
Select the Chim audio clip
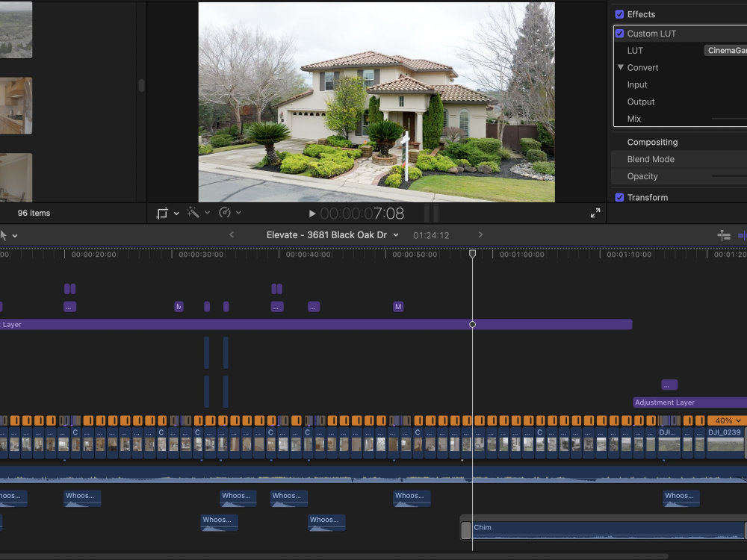[608, 530]
